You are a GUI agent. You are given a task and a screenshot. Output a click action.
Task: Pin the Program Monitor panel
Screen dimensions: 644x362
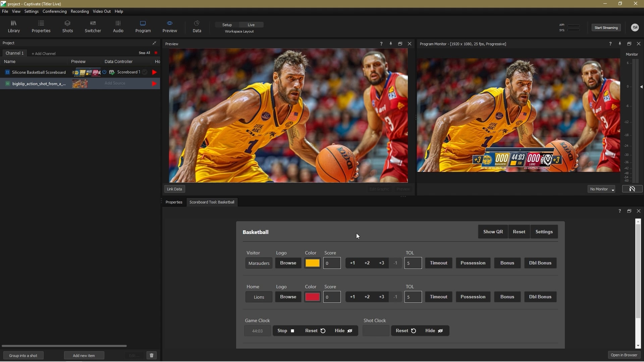tap(620, 44)
